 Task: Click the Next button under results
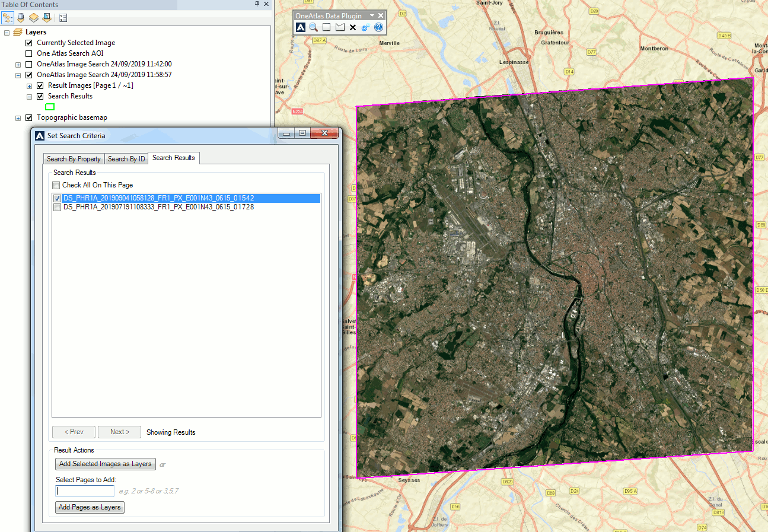click(119, 432)
